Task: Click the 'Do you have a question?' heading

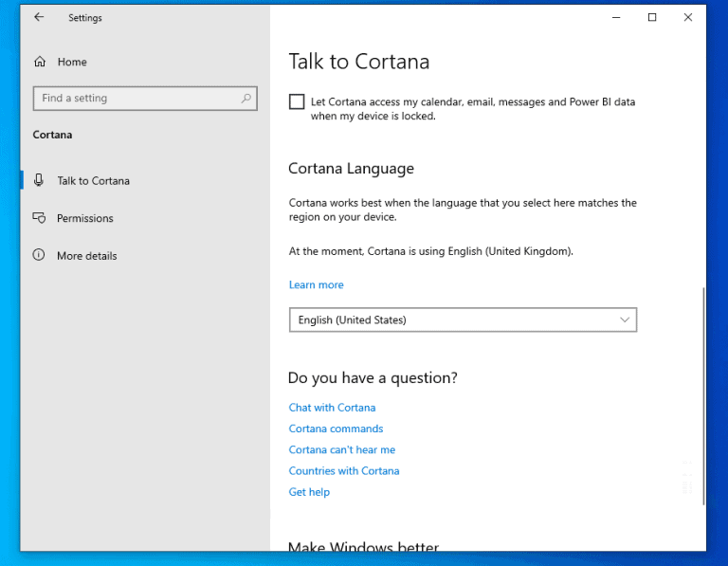Action: coord(373,378)
